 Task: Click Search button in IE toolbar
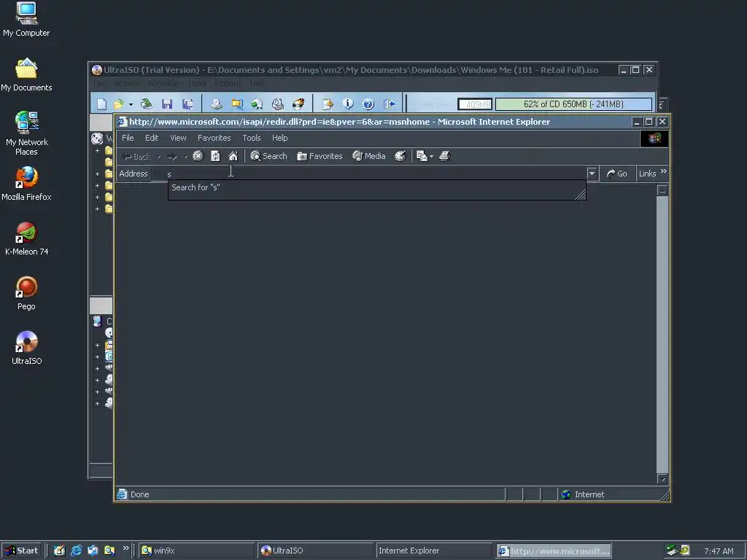tap(268, 156)
